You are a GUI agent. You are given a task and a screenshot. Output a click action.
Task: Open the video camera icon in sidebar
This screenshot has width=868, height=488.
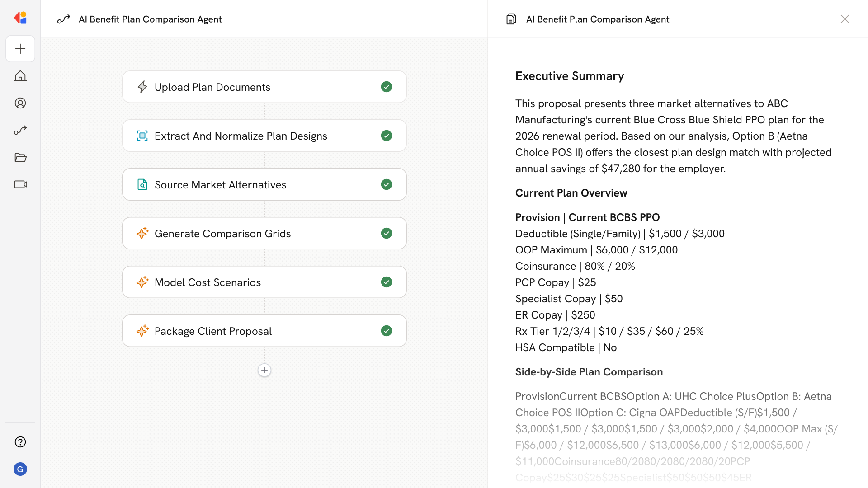pos(20,184)
